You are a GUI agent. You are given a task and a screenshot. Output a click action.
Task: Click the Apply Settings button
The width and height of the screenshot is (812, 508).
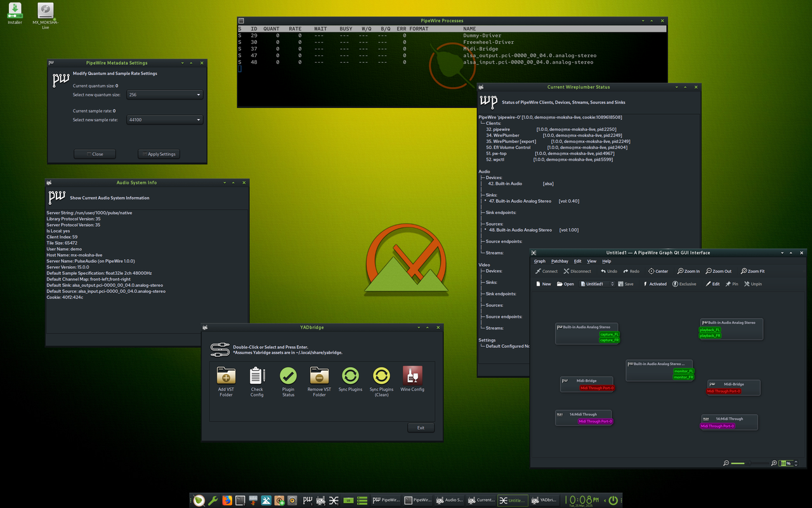click(159, 154)
